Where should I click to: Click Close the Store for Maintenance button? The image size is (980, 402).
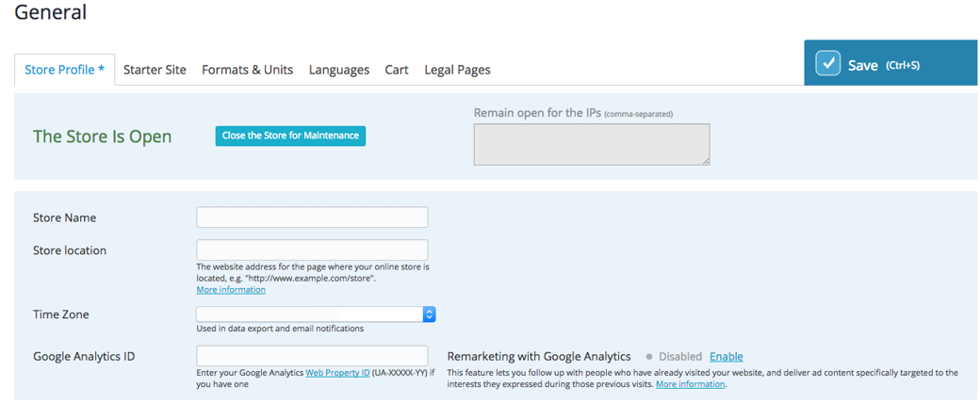coord(290,136)
